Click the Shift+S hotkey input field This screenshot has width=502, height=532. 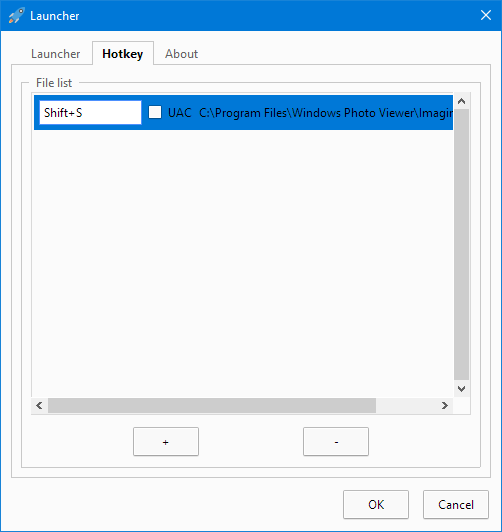point(90,112)
